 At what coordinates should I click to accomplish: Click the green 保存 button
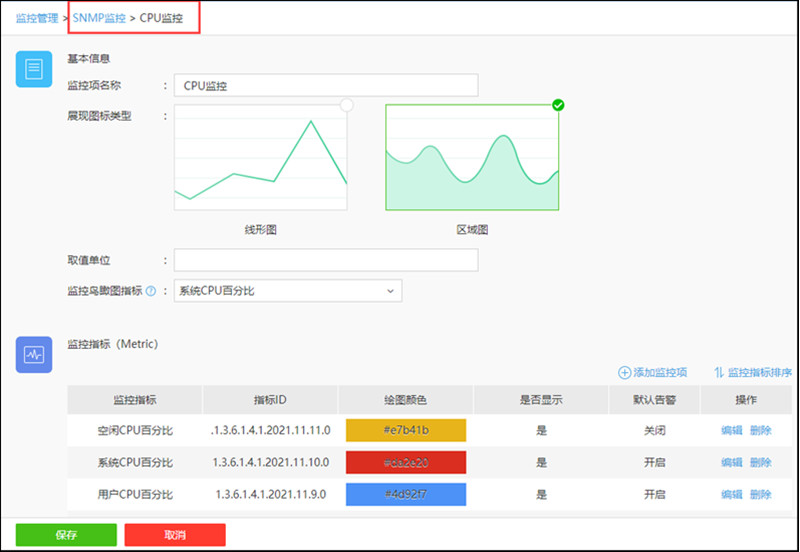pyautogui.click(x=66, y=535)
